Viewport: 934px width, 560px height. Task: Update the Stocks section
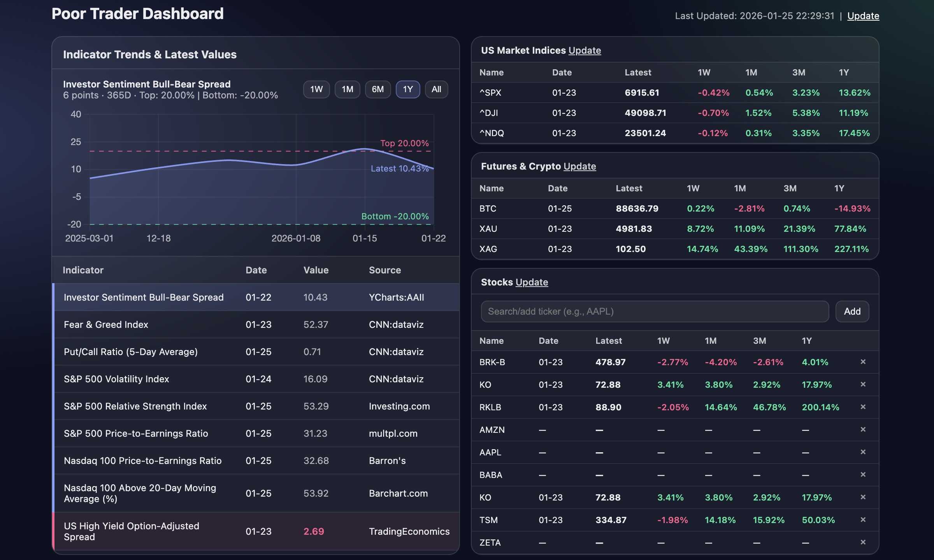pyautogui.click(x=531, y=282)
